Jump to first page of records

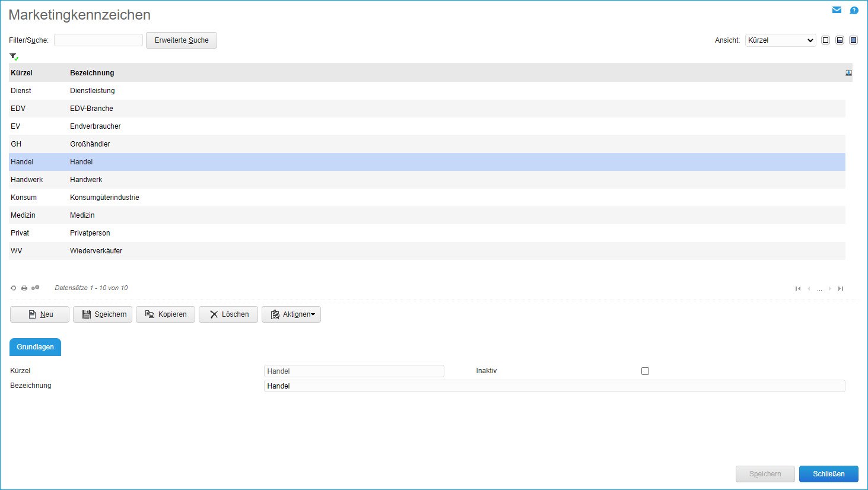tap(798, 289)
